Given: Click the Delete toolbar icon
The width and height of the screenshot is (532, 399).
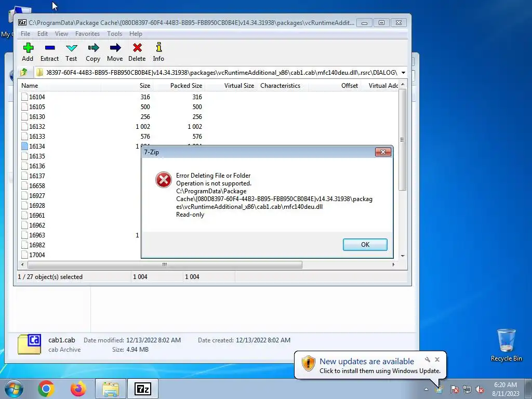Looking at the screenshot, I should 137,52.
